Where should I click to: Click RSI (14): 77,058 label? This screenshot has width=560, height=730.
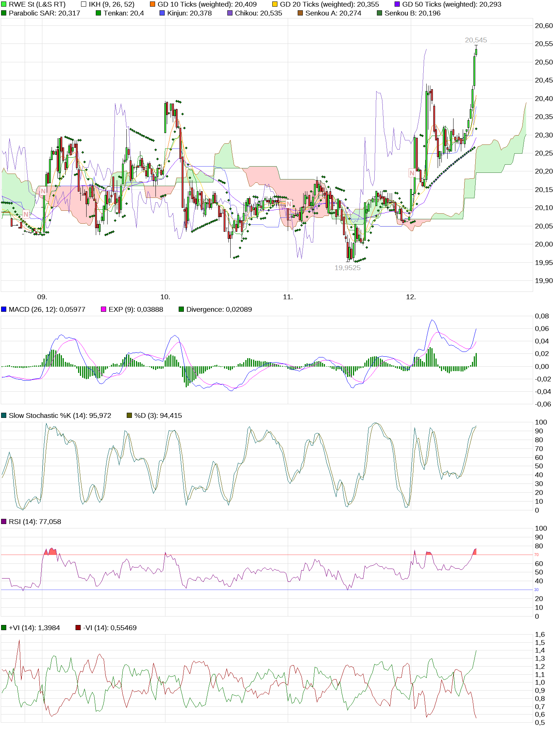pos(35,522)
